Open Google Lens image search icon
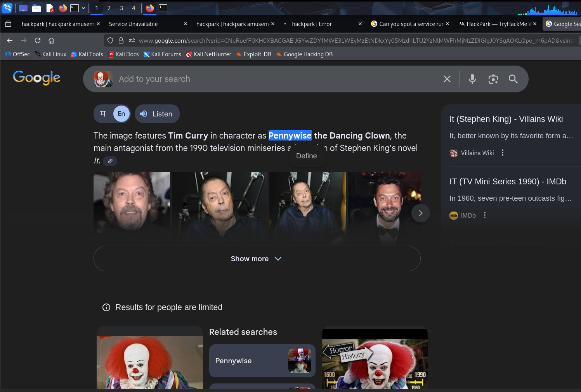Screen dimensions: 581x392 (493, 79)
